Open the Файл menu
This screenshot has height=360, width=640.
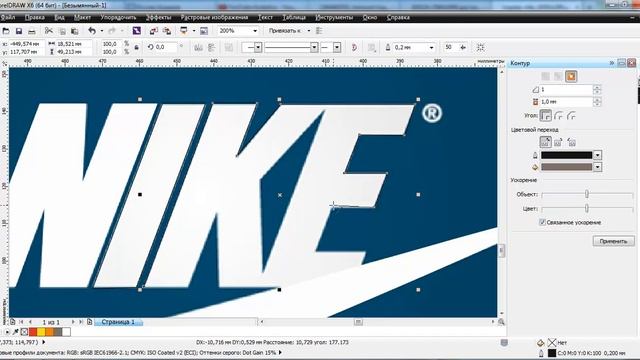pos(8,18)
